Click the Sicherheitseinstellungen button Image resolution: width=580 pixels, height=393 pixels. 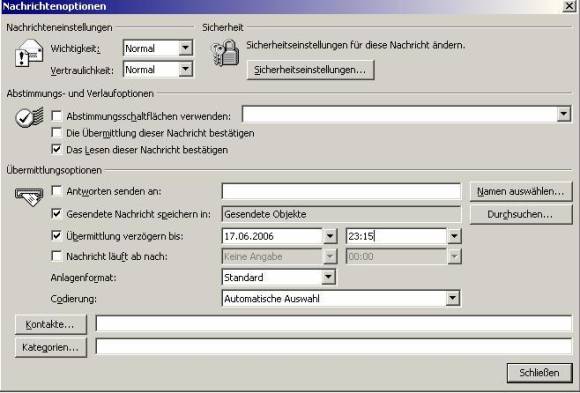[310, 70]
